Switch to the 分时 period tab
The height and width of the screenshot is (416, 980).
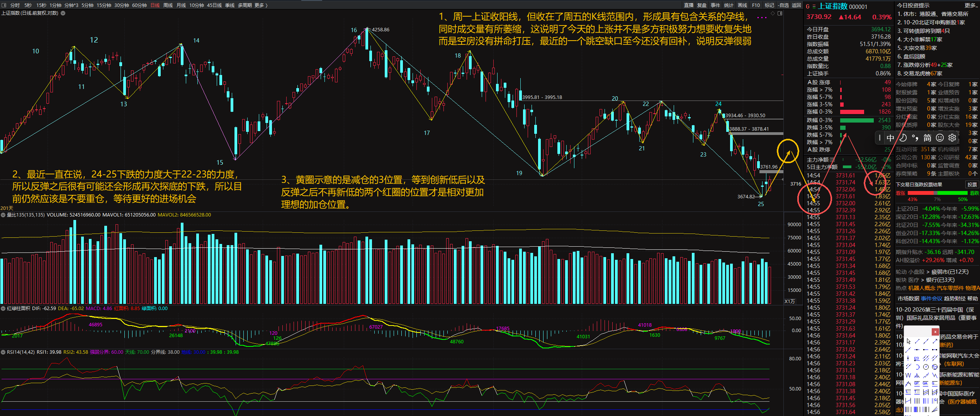point(15,5)
